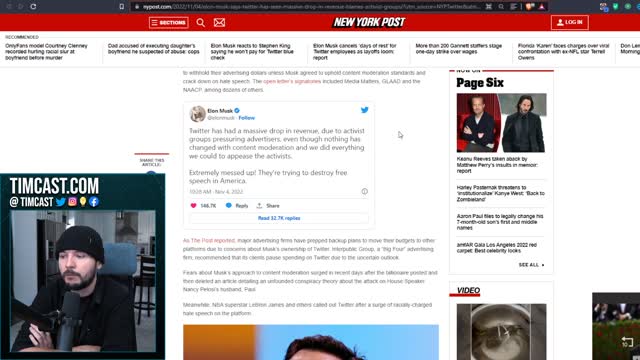Screen dimensions: 640x360
Task: Click Follow next to @elonmusk
Action: pos(247,118)
